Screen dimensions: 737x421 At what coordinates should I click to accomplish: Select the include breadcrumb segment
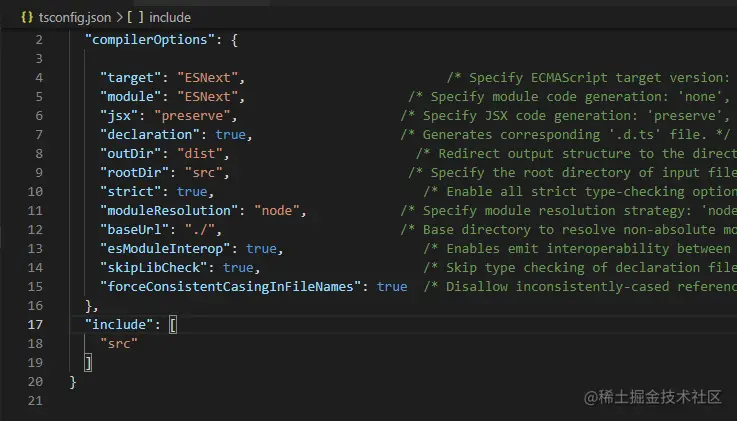point(170,17)
